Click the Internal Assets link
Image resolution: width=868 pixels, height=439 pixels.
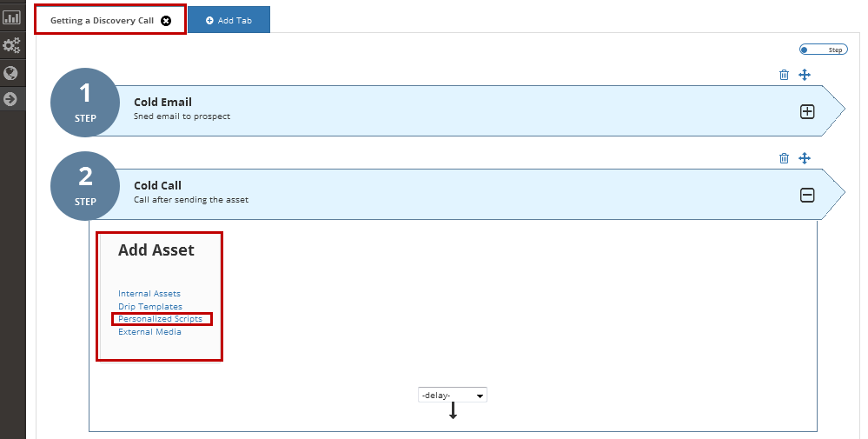click(x=149, y=294)
